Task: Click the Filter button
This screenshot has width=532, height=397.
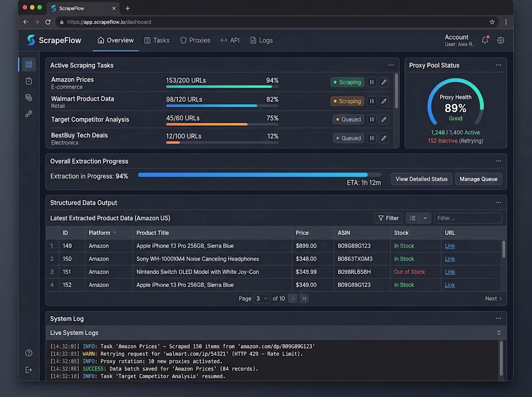Action: pos(388,218)
